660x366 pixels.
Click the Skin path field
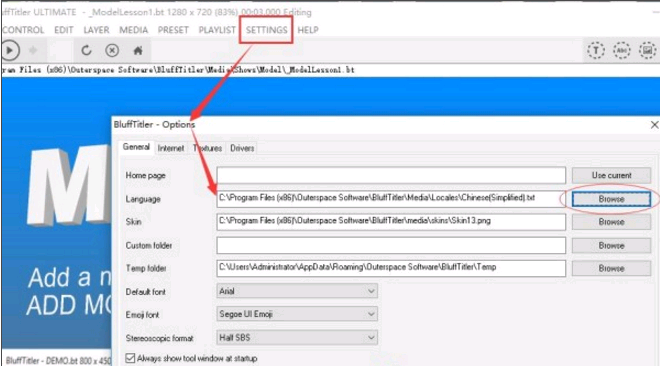point(391,222)
